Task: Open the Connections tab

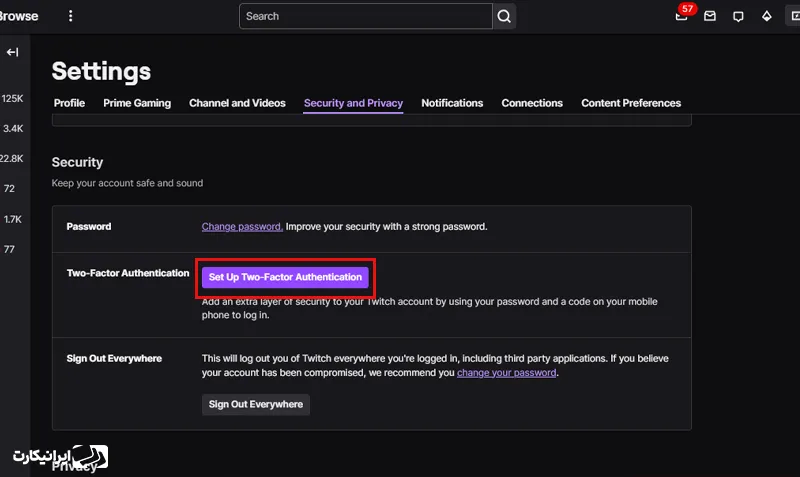Action: pyautogui.click(x=532, y=103)
